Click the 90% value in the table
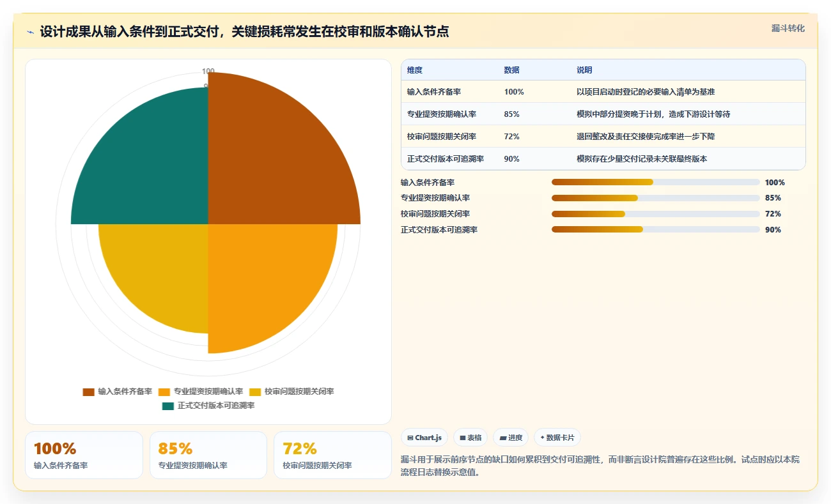Image resolution: width=831 pixels, height=504 pixels. (512, 159)
